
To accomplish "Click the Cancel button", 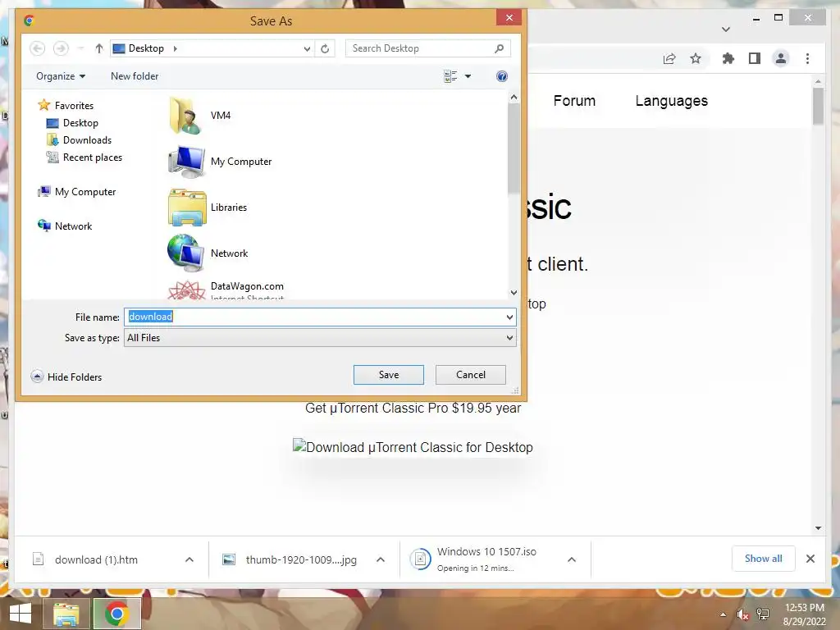I will (470, 374).
